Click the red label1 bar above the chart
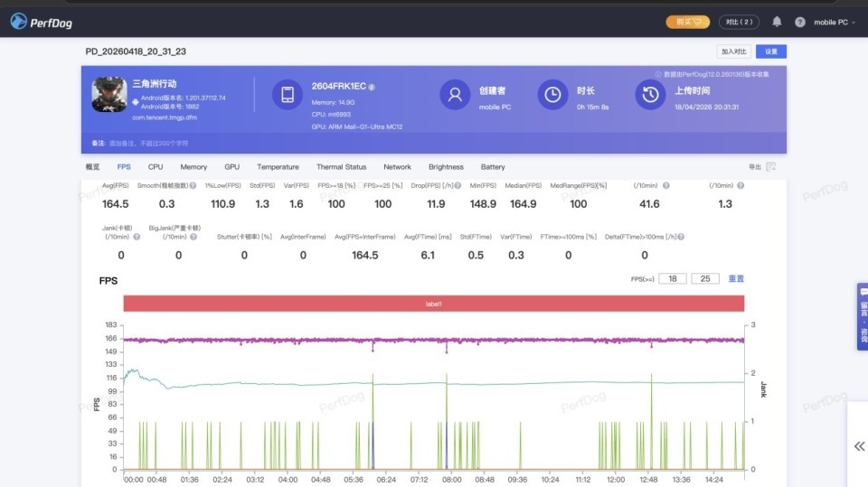This screenshot has width=868, height=487. [x=433, y=304]
